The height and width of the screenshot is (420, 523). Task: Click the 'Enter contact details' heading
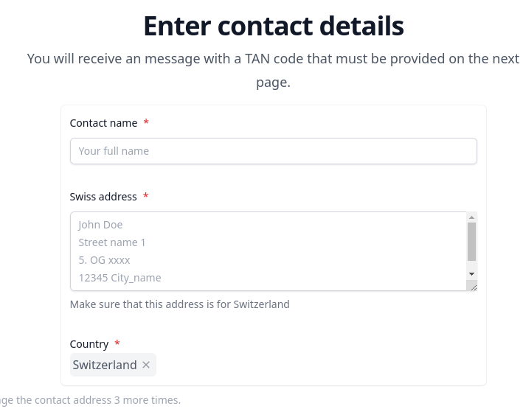point(273,26)
